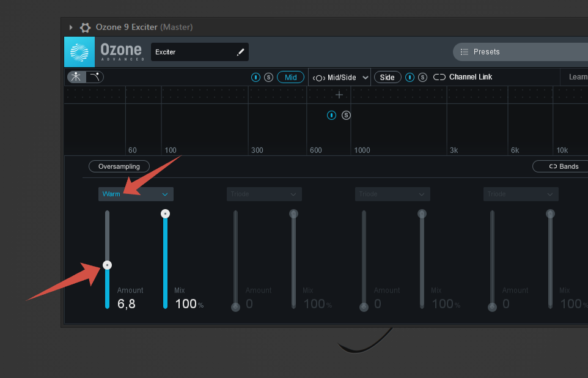Click the Ozone swirl logo

pos(79,52)
